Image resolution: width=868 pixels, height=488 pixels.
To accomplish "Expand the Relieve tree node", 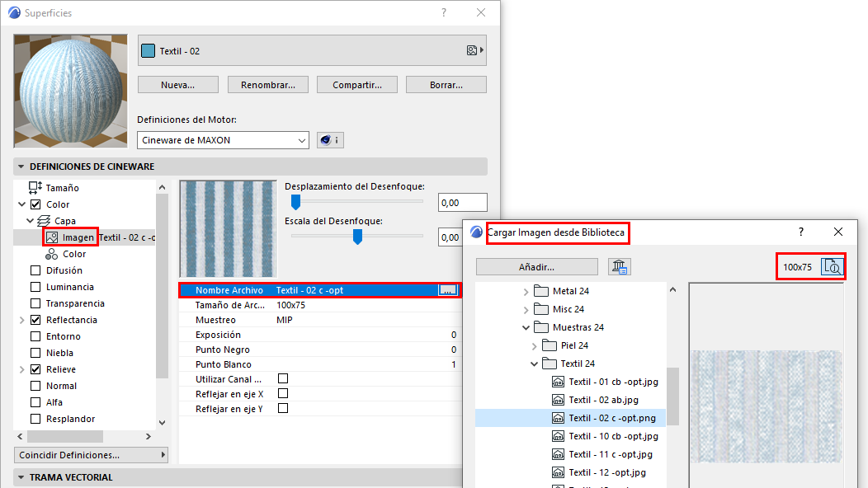I will point(22,369).
